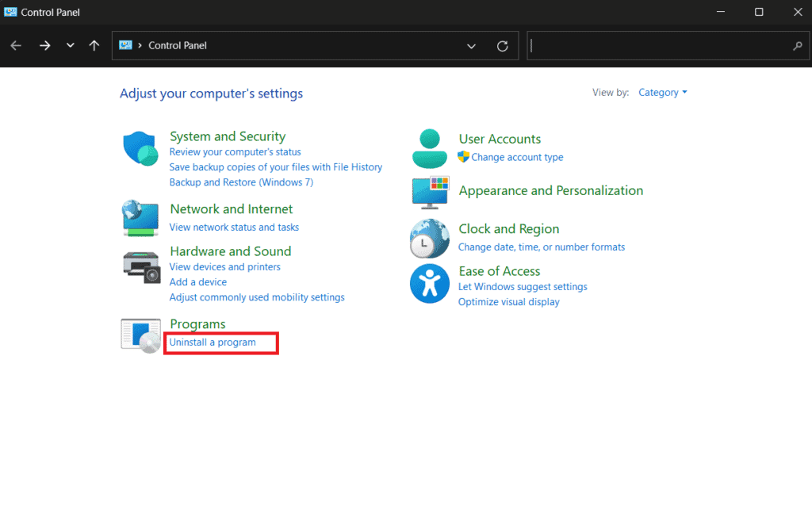Viewport: 812px width, 528px height.
Task: Open Backup and Restore (Windows 7)
Action: tap(241, 182)
